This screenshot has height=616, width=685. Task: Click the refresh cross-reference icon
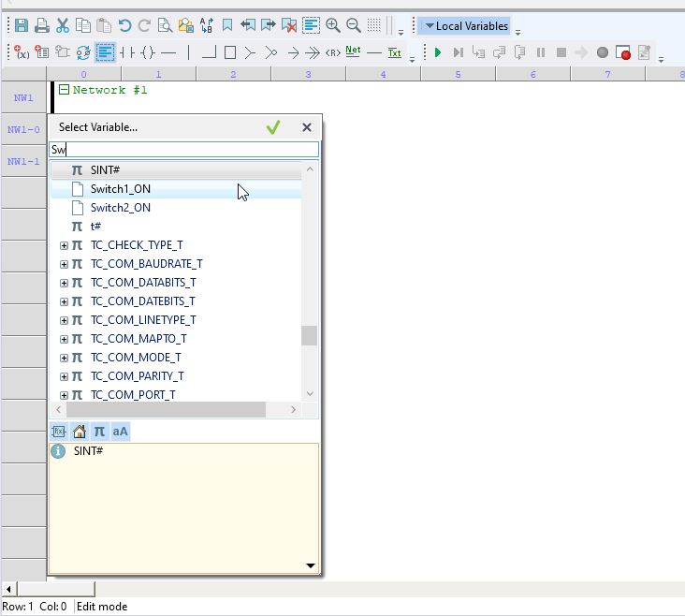point(83,52)
